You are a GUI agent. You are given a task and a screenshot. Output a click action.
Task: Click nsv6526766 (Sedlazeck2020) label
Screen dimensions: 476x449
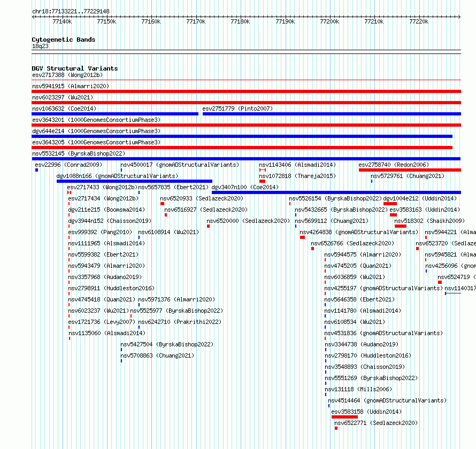[x=352, y=243]
